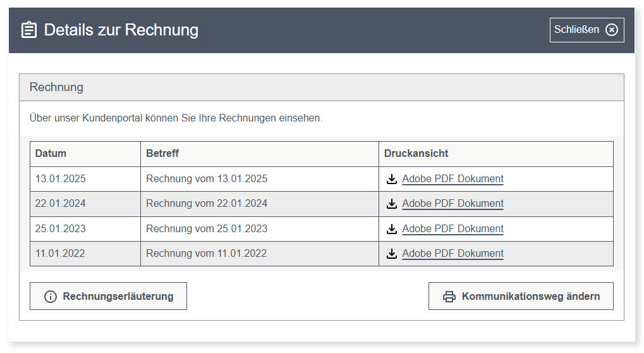The width and height of the screenshot is (644, 353).
Task: Open the Adobe PDF Dokument link for 22.01.2024
Action: click(x=453, y=204)
